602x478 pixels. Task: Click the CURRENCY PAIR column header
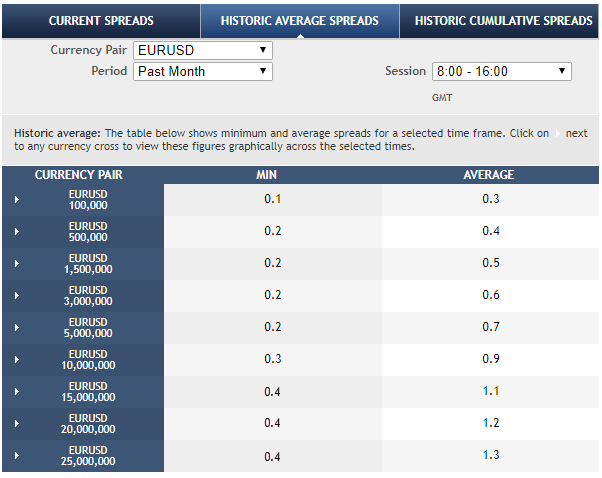[78, 175]
